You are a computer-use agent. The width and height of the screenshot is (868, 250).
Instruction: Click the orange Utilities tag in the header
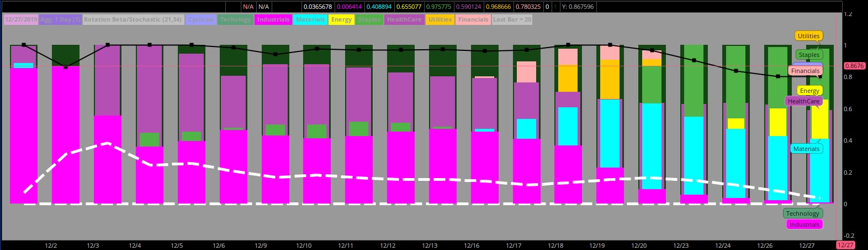pos(440,19)
